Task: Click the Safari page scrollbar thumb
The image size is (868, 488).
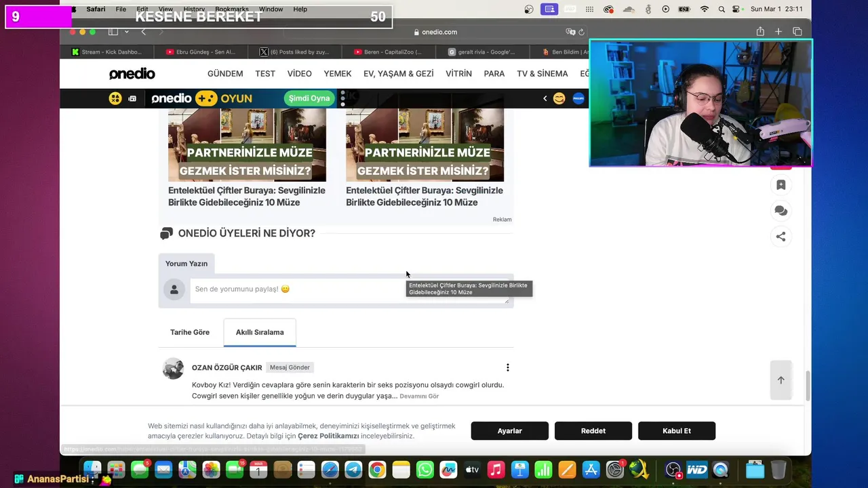Action: point(807,386)
